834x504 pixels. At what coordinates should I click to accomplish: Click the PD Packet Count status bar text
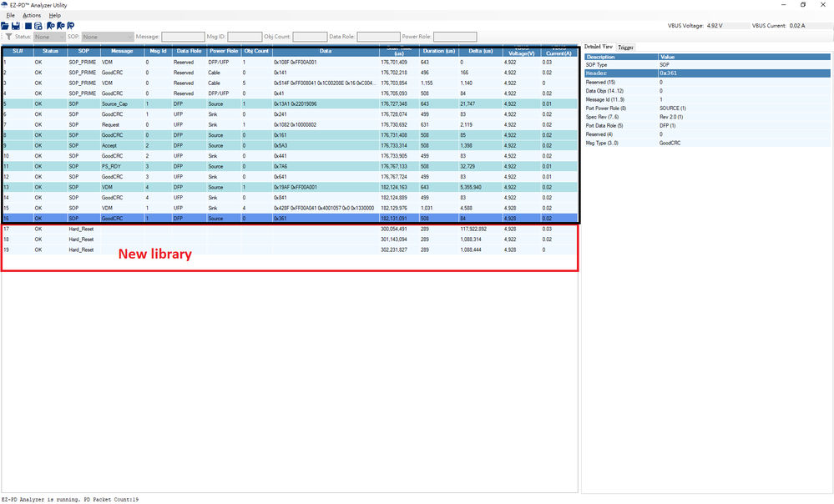click(x=111, y=500)
